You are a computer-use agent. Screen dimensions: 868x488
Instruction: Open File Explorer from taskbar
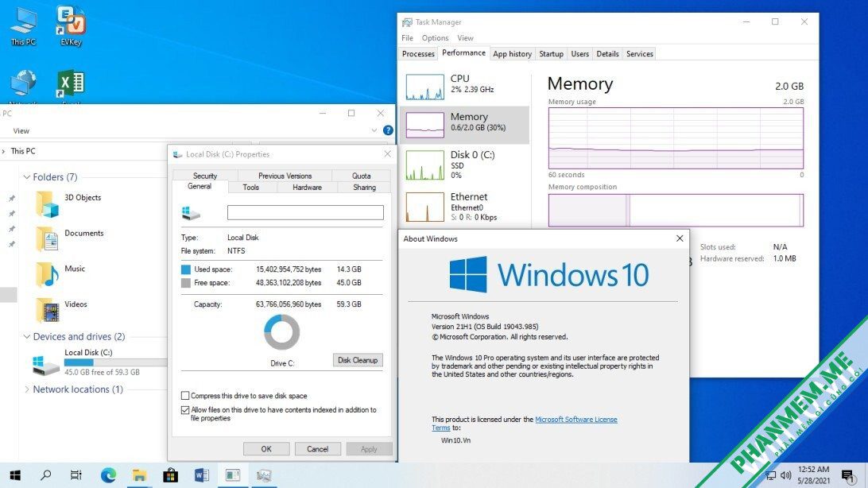point(139,474)
